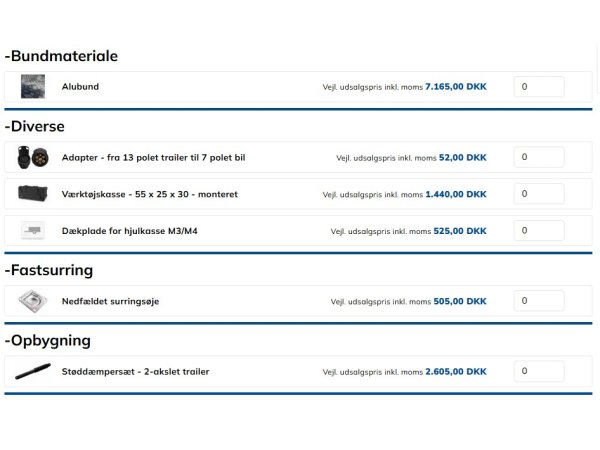Click the Værktøjskasse quantity input
Viewport: 600px width, 450px height.
538,194
